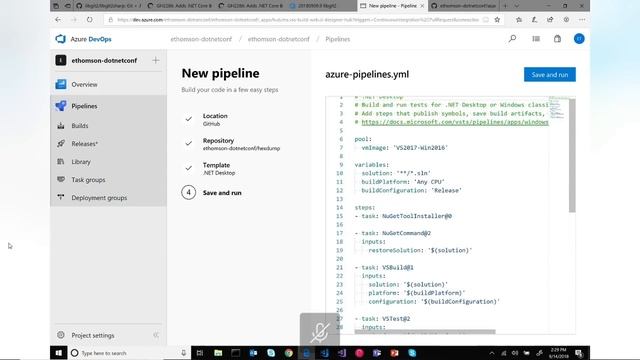Switch to the ethomson-dotnetconf browser tab
Image resolution: width=640 pixels, height=360 pixels.
[x=463, y=6]
